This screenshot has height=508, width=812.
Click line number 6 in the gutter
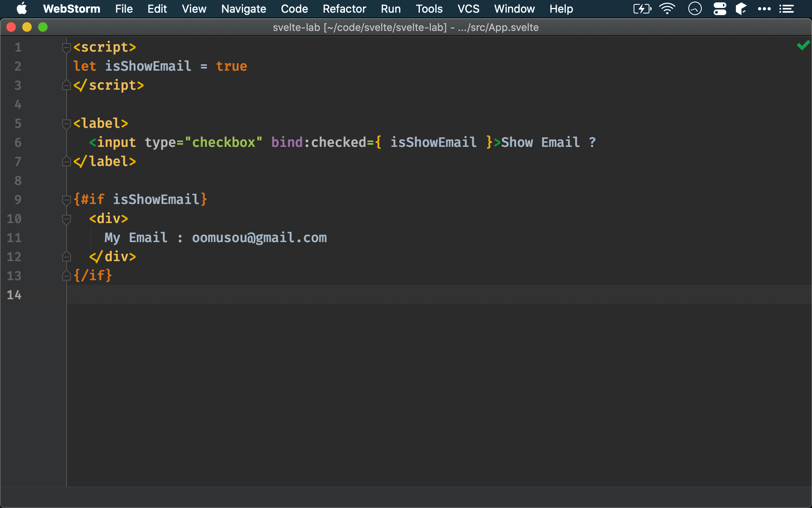(18, 142)
